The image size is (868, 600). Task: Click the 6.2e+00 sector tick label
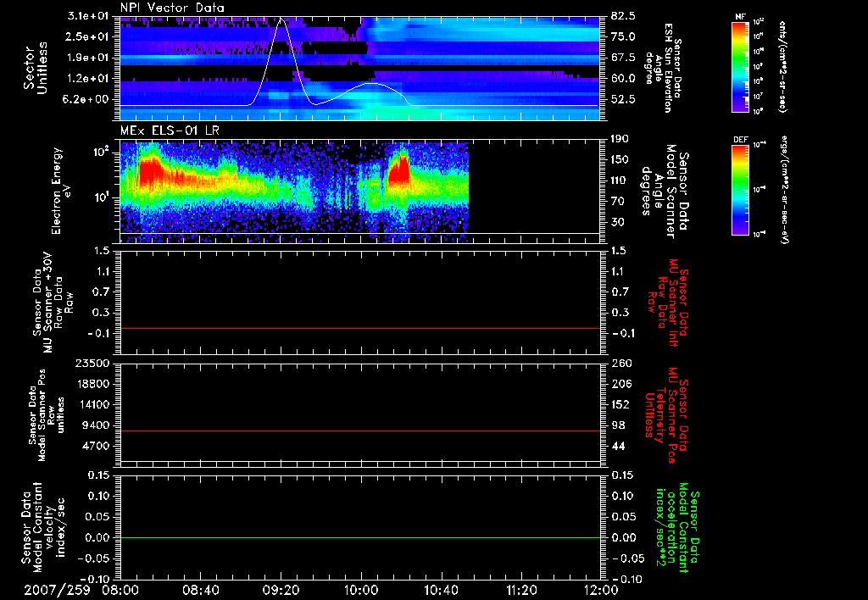point(86,99)
